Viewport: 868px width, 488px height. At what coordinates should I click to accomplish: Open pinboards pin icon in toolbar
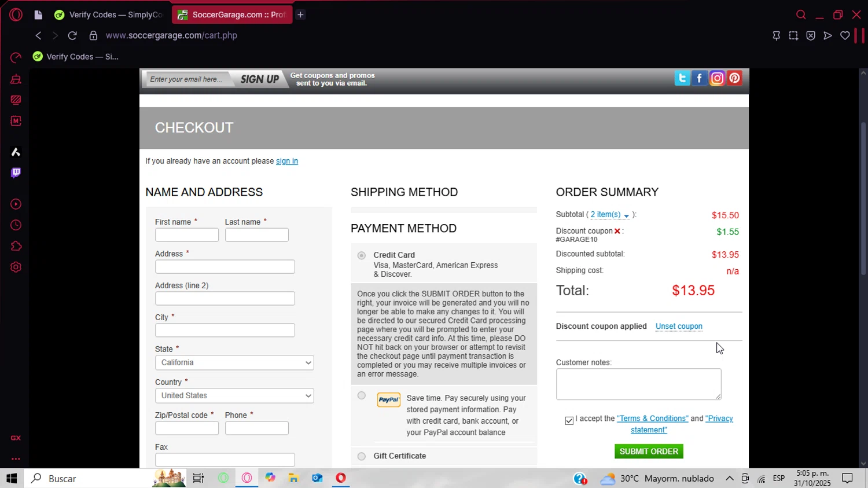pos(777,35)
